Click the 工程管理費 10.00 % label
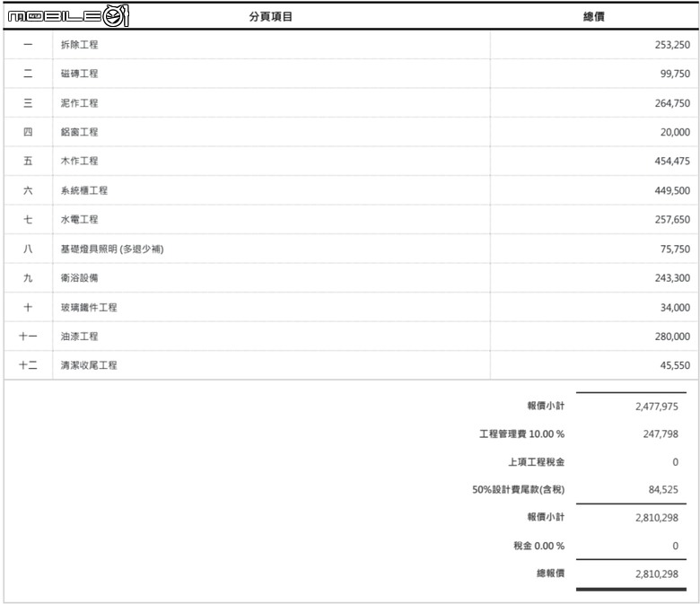 click(x=522, y=433)
